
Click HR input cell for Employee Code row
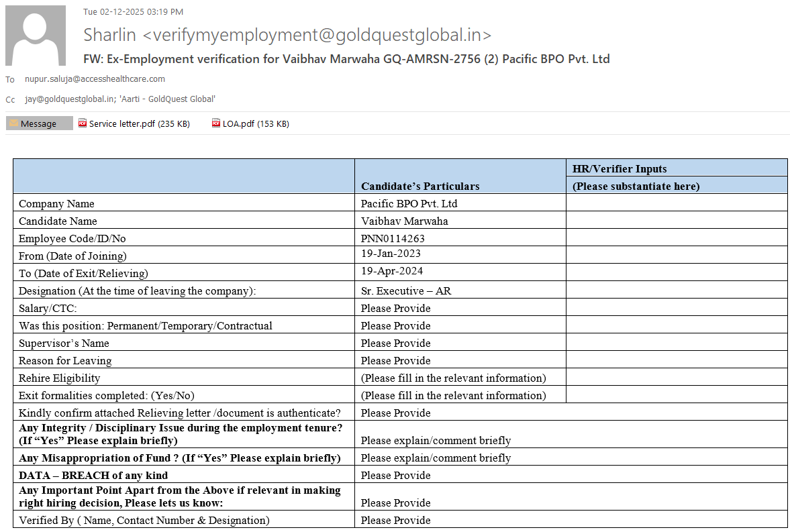click(x=676, y=238)
